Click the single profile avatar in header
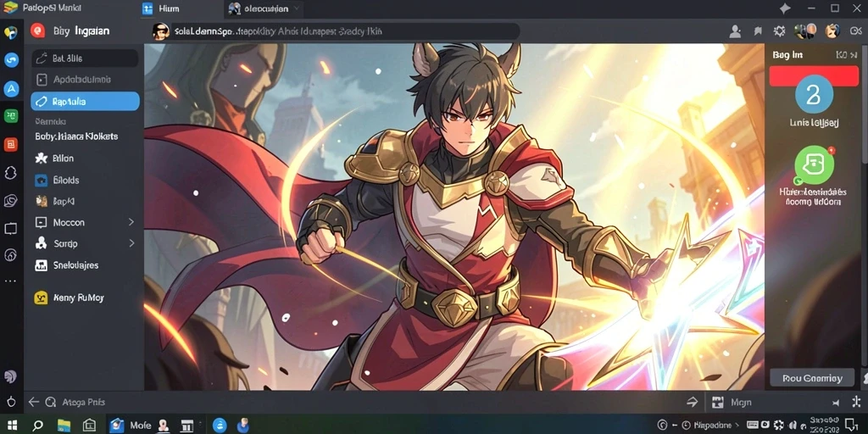 [x=832, y=31]
